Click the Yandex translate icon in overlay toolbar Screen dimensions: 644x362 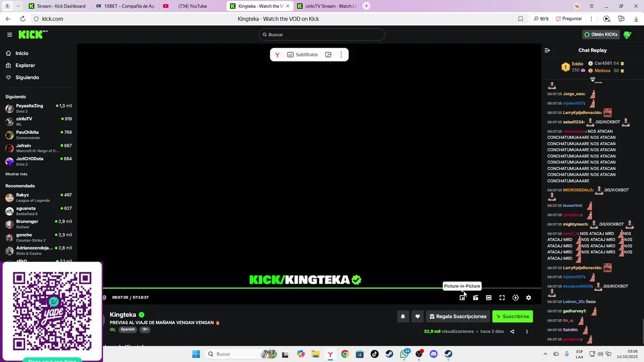pos(277,55)
